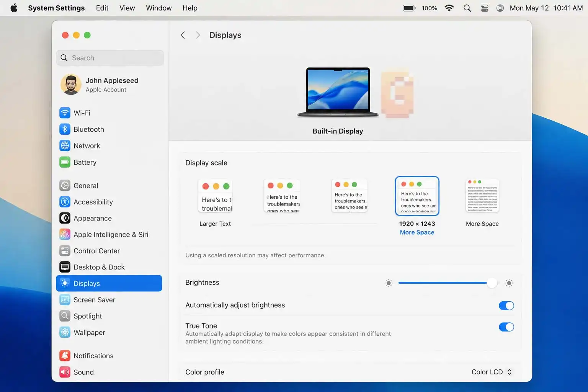The height and width of the screenshot is (392, 588).
Task: Select the 1920 × 1243 scale option
Action: click(x=417, y=196)
